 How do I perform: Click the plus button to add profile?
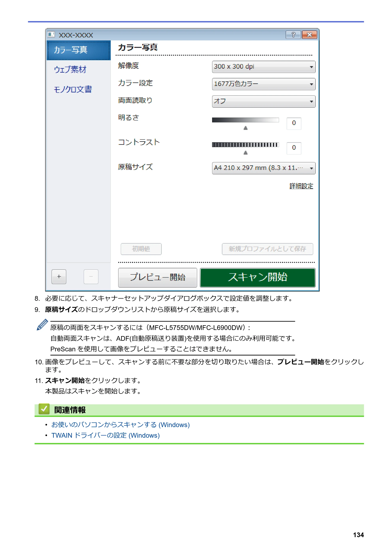tap(59, 277)
